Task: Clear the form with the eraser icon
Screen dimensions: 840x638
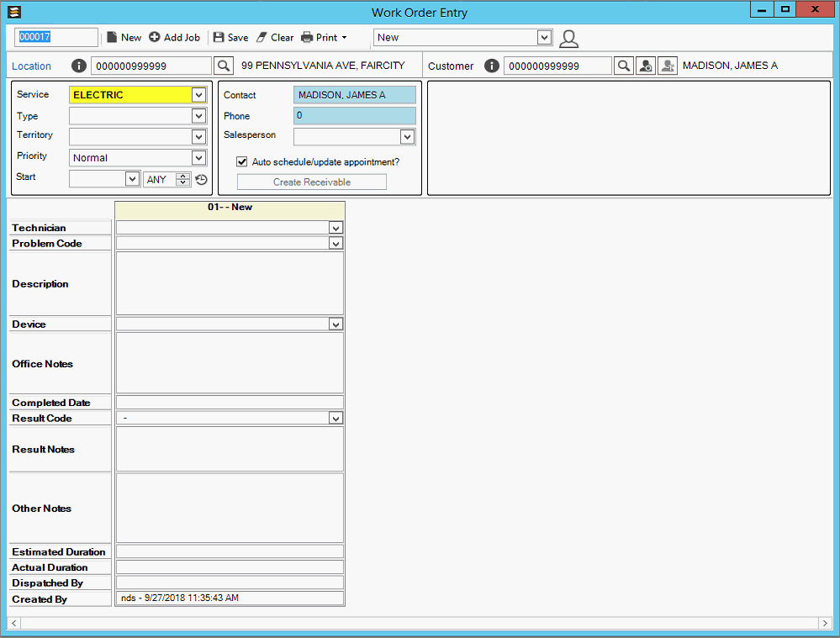Action: [x=261, y=37]
